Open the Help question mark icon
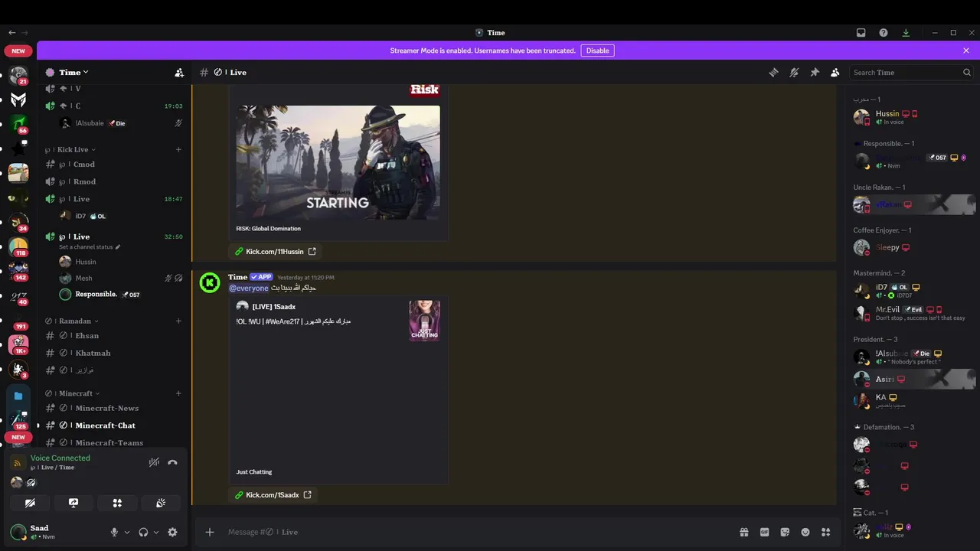This screenshot has width=980, height=551. tap(884, 33)
